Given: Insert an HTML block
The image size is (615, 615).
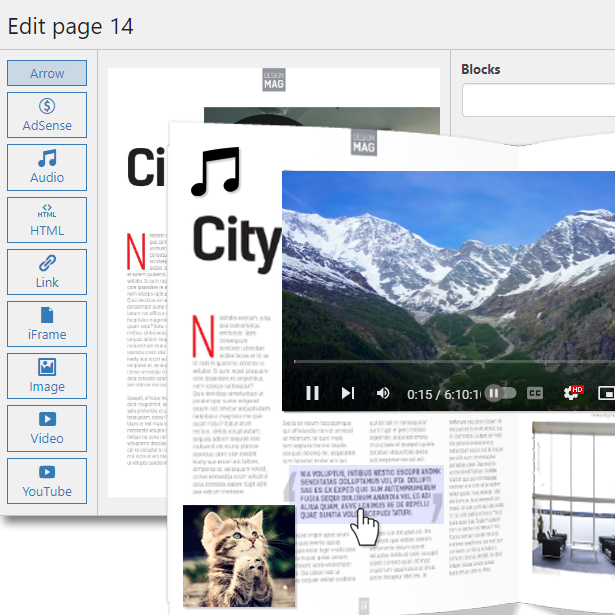Looking at the screenshot, I should click(47, 219).
